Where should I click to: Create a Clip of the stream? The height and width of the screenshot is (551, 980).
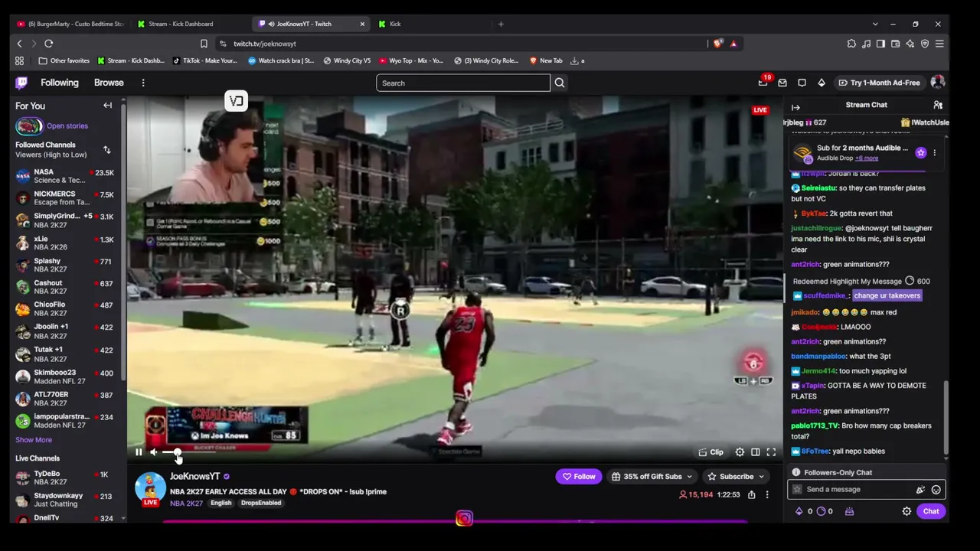[711, 452]
